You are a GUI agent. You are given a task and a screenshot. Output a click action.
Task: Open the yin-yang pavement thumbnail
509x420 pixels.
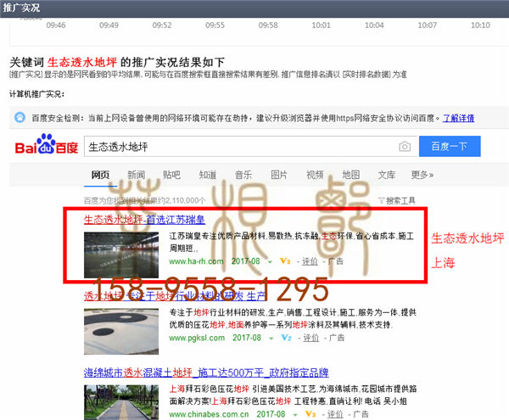(x=121, y=332)
